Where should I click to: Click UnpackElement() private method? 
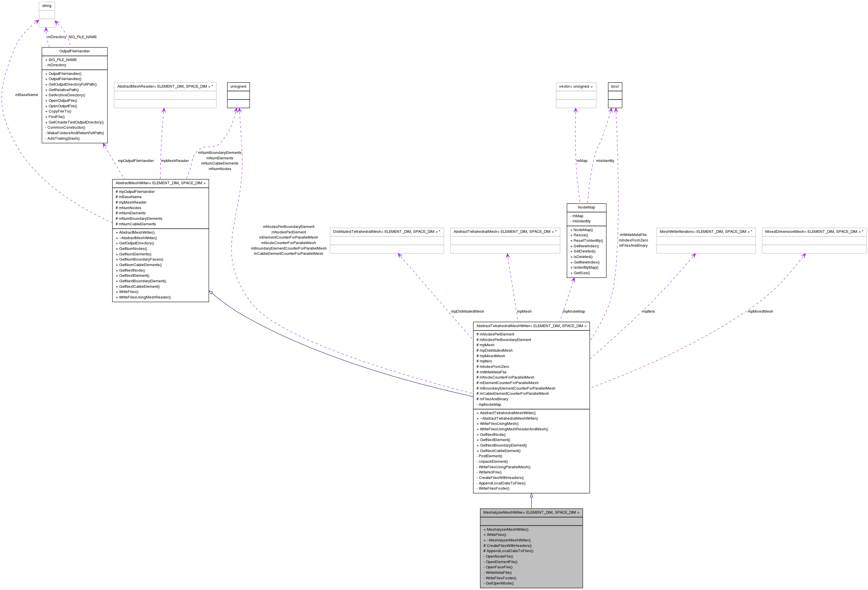[x=492, y=462]
